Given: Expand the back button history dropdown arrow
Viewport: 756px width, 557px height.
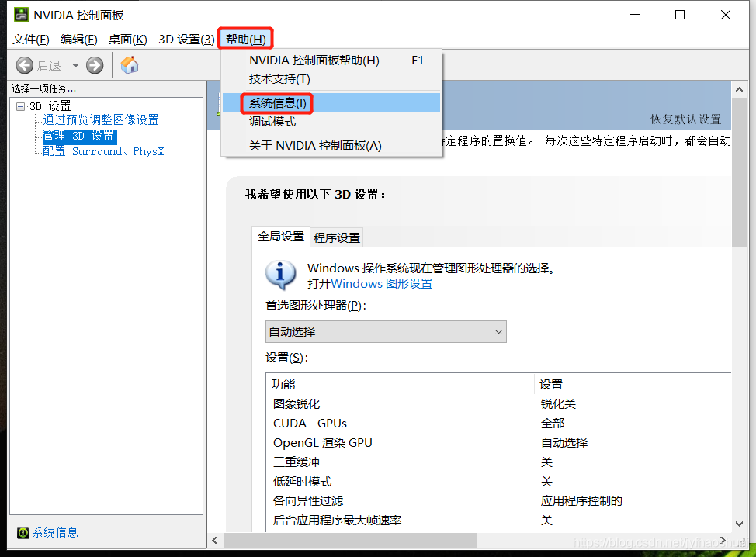Looking at the screenshot, I should [75, 65].
